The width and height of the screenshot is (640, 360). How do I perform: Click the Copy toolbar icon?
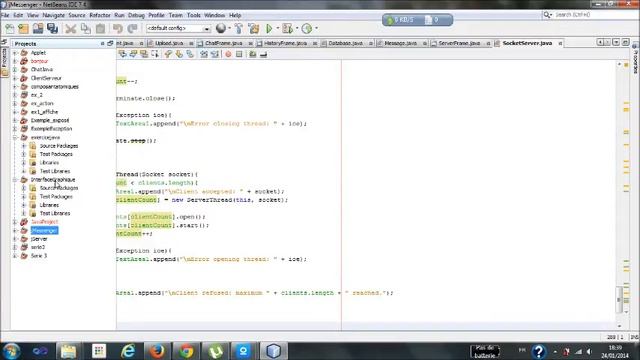tap(86, 29)
